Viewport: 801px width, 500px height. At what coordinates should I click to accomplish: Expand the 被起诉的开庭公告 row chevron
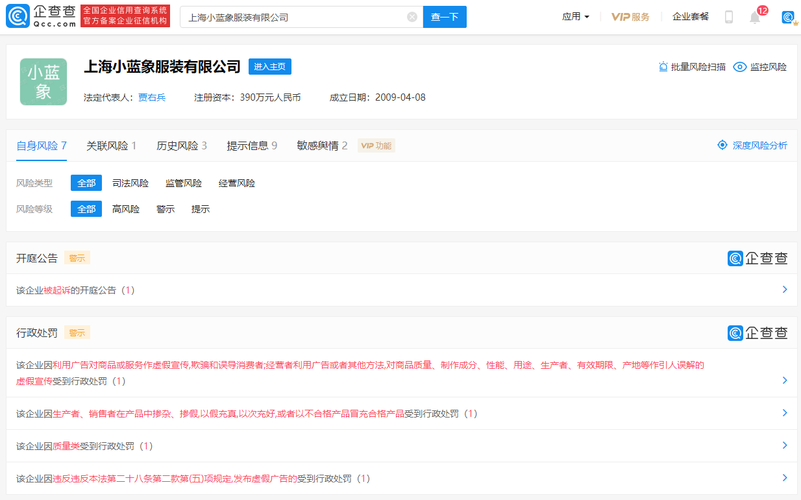(785, 290)
